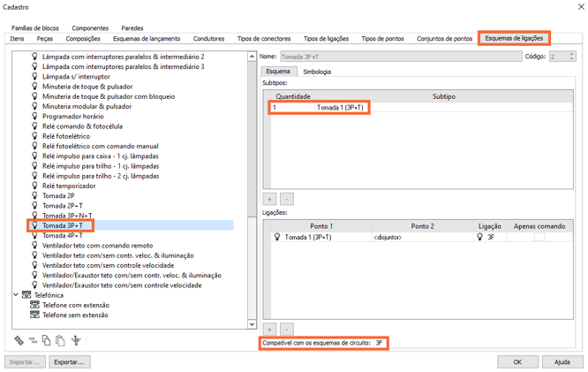Click the last icon in the bottom toolbar
The image size is (588, 372).
pos(76,340)
